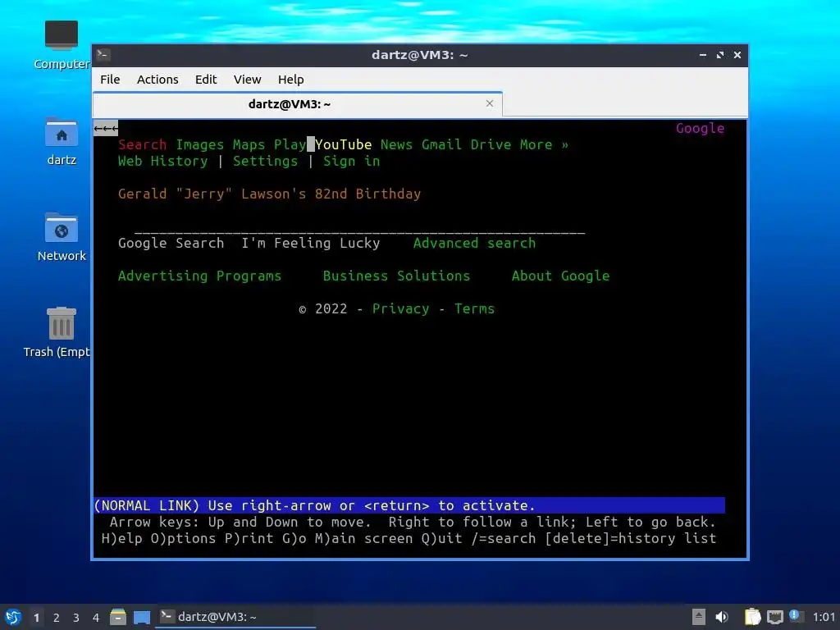
Task: Switch to workspace 4
Action: [96, 618]
